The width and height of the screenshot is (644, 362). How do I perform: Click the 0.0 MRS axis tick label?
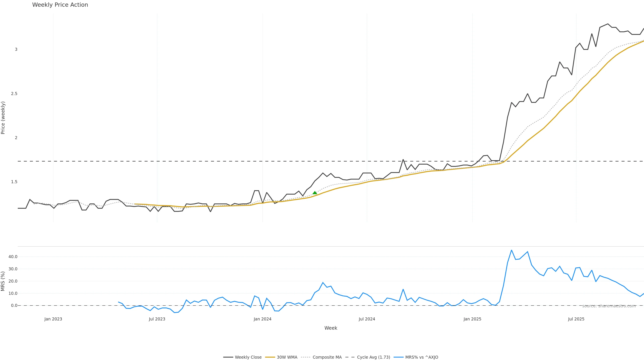(x=14, y=306)
